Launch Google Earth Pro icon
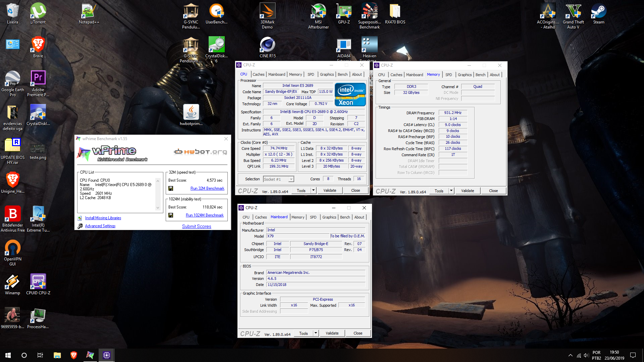This screenshot has width=644, height=362. point(12,83)
